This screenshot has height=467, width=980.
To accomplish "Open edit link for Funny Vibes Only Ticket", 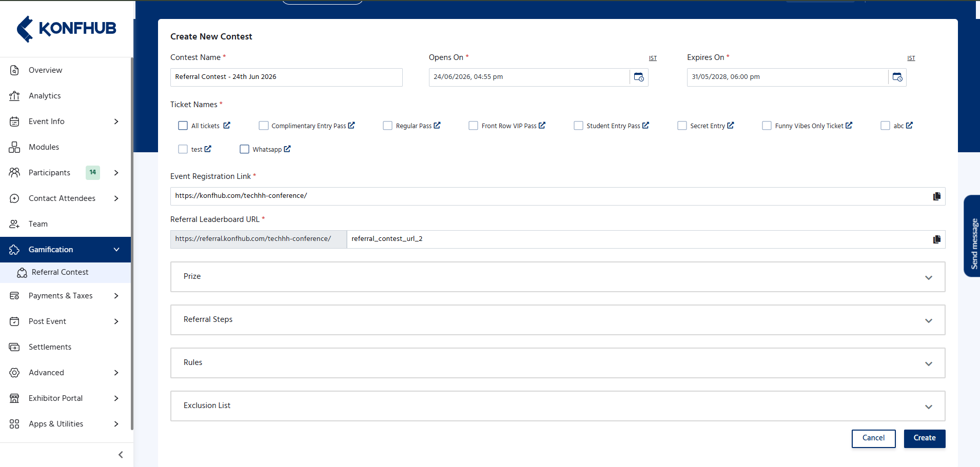I will click(x=849, y=125).
